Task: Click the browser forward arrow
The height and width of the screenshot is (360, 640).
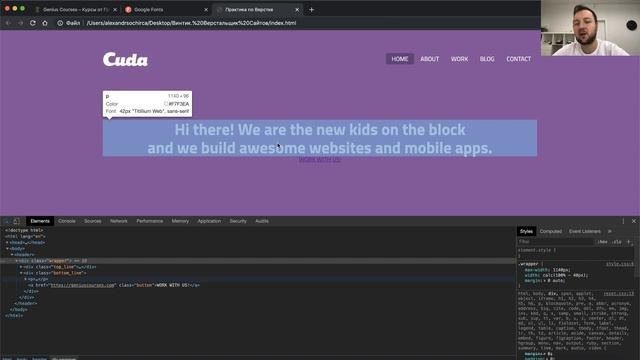Action: [20, 23]
